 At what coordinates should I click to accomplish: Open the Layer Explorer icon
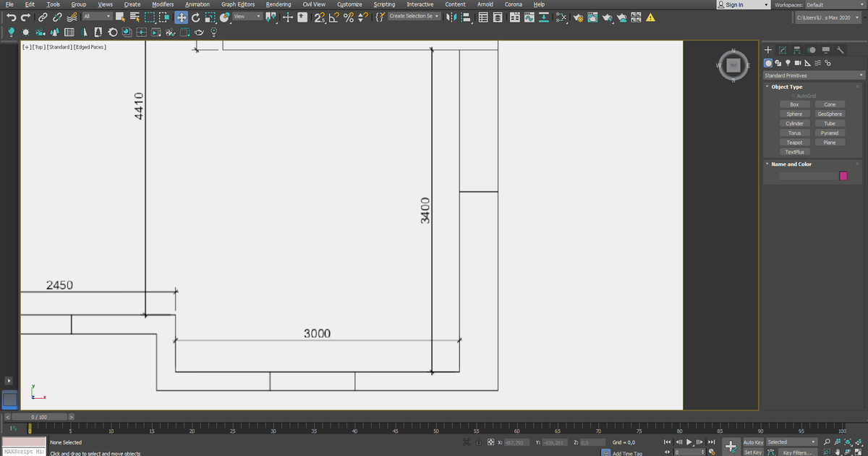click(x=498, y=17)
